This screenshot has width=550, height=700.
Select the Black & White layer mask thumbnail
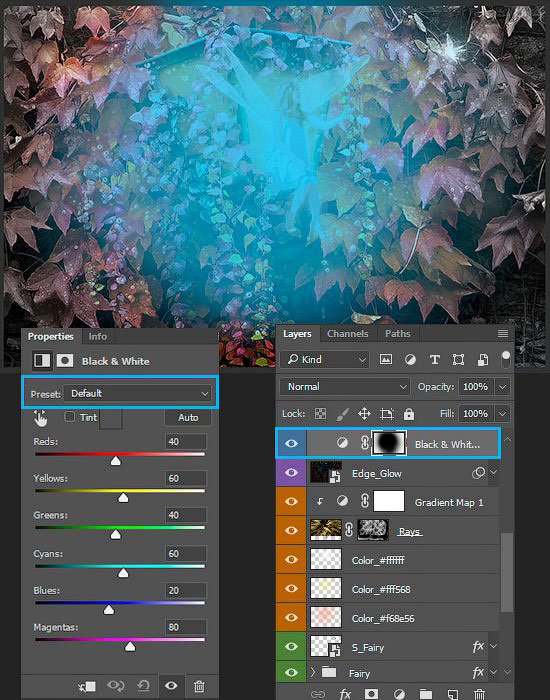(389, 443)
